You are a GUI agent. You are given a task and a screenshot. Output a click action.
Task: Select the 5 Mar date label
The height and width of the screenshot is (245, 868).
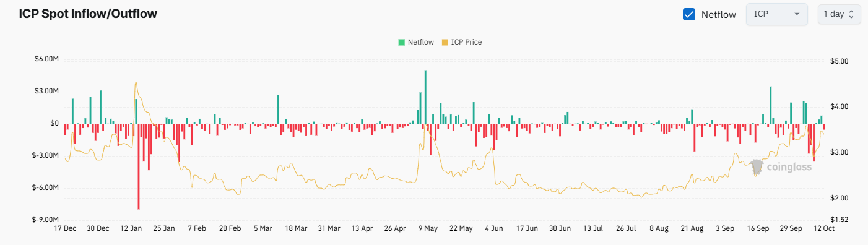click(x=263, y=228)
